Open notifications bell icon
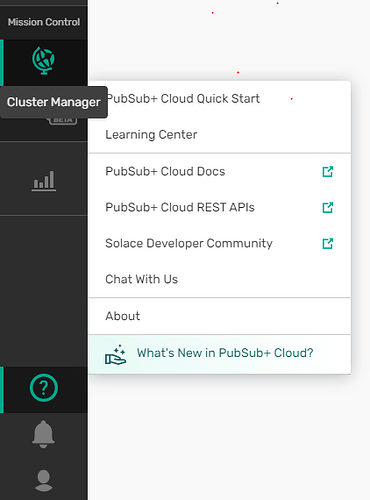 click(43, 434)
